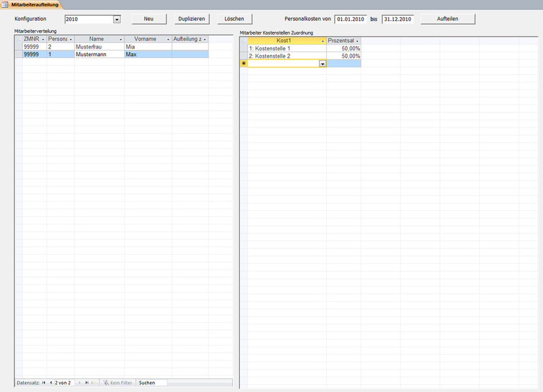The height and width of the screenshot is (392, 543).
Task: Open Aufteilung column filter dropdown
Action: click(205, 39)
